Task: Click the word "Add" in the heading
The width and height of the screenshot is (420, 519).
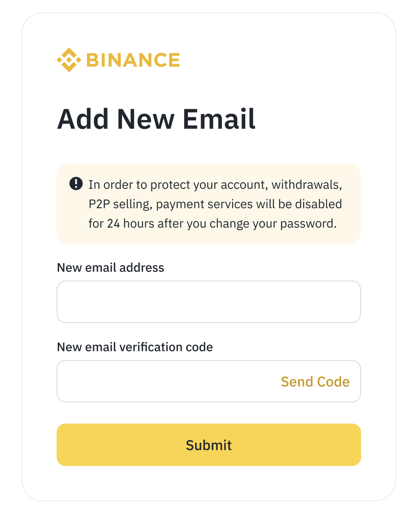Action: (x=84, y=119)
